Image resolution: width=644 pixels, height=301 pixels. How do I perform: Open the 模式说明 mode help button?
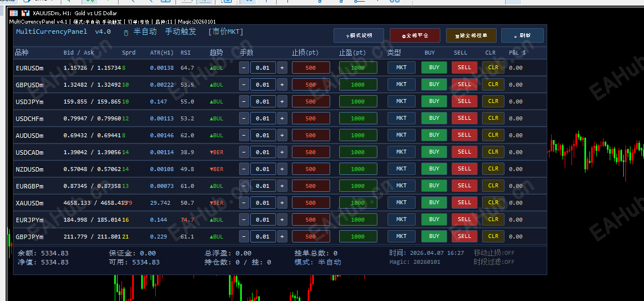point(358,35)
